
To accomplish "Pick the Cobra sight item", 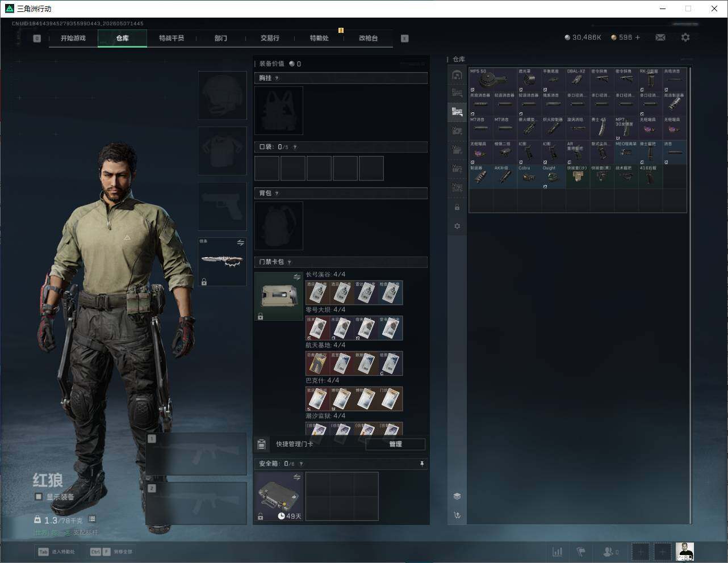I will click(x=529, y=177).
